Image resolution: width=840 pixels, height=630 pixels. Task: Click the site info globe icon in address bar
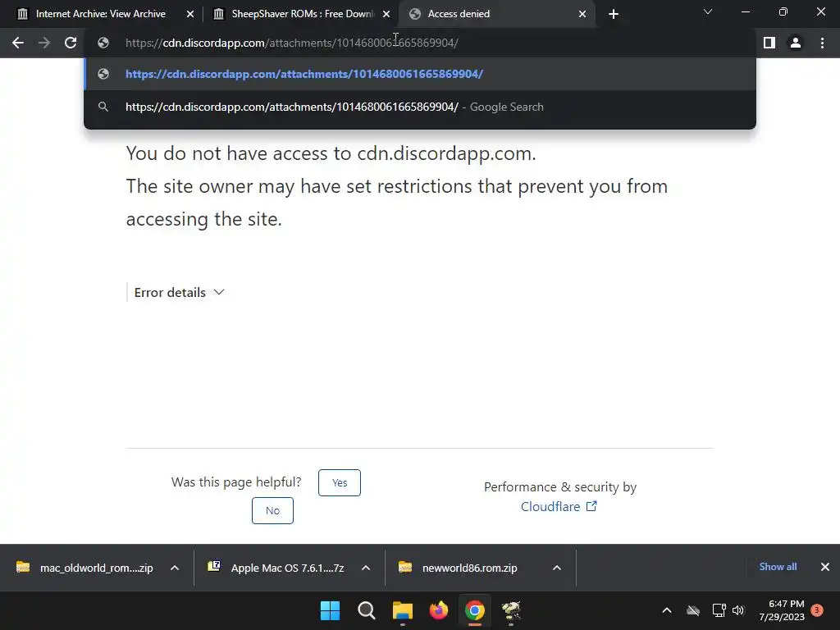coord(103,43)
